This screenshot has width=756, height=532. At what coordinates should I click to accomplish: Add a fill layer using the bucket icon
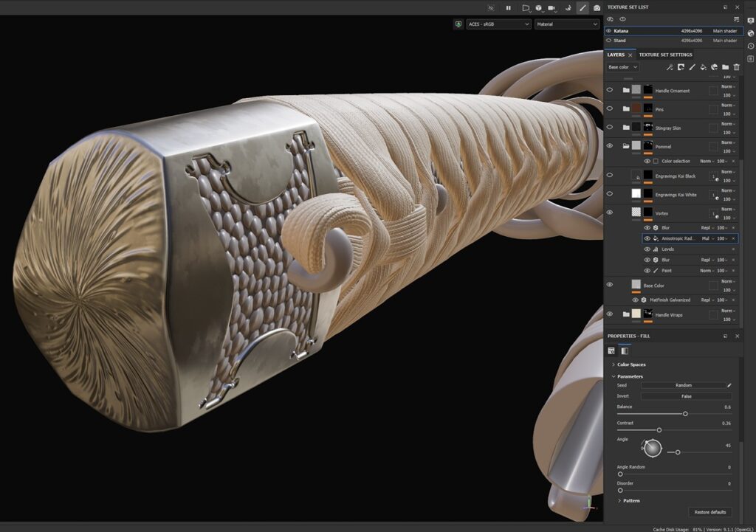pos(703,67)
